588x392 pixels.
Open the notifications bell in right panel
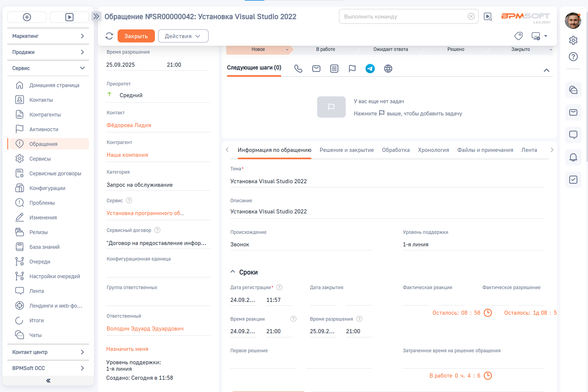point(573,157)
